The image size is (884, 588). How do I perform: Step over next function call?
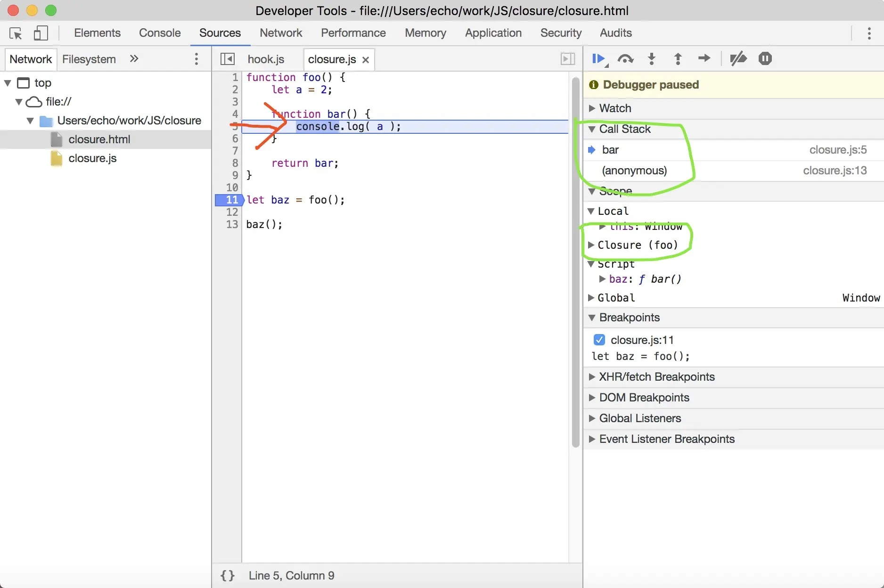tap(625, 59)
